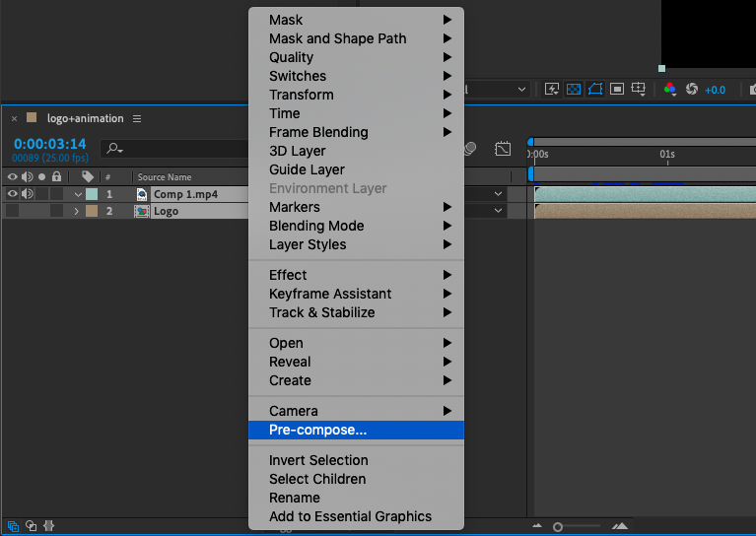Open grid and guide options icon

[639, 89]
